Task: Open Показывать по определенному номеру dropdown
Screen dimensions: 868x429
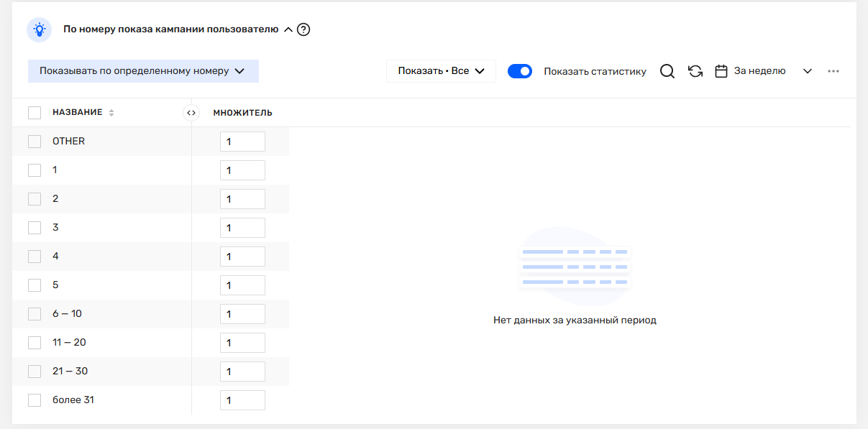Action: [x=143, y=71]
